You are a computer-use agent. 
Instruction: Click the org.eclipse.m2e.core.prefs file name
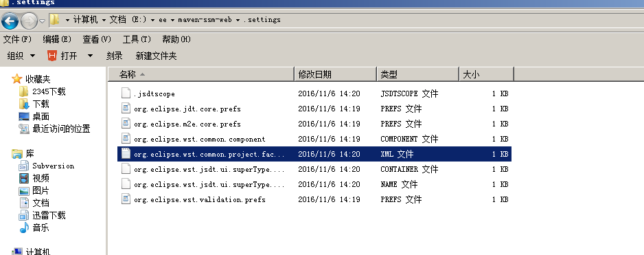[187, 124]
